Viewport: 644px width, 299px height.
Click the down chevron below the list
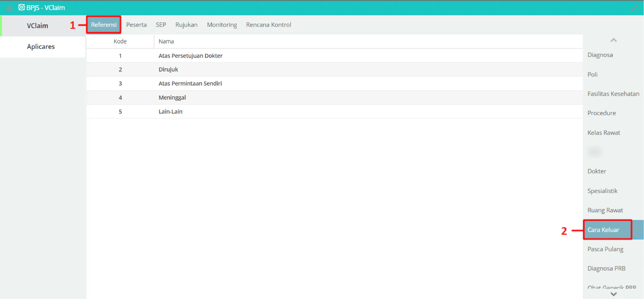point(614,294)
